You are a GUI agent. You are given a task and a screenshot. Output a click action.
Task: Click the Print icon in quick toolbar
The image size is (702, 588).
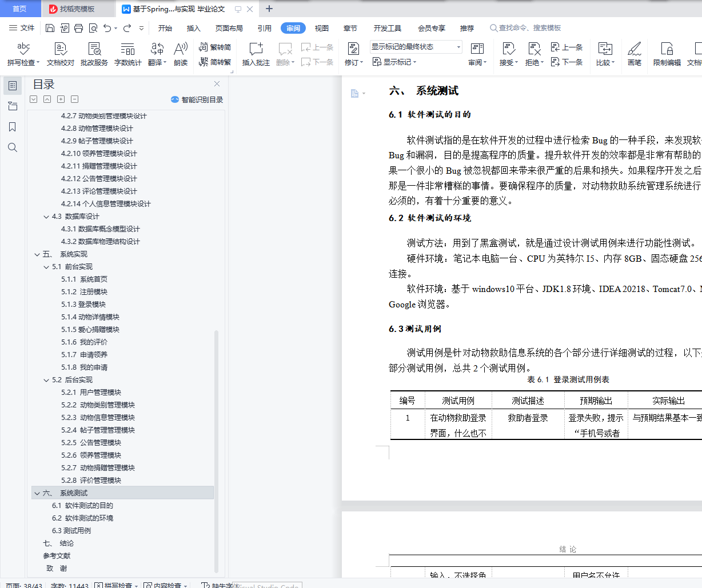[78, 28]
